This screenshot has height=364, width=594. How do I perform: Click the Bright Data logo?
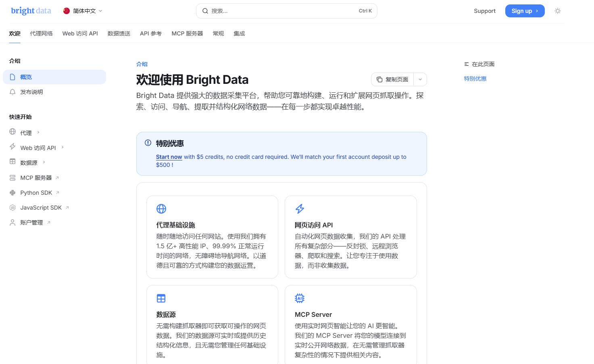31,11
